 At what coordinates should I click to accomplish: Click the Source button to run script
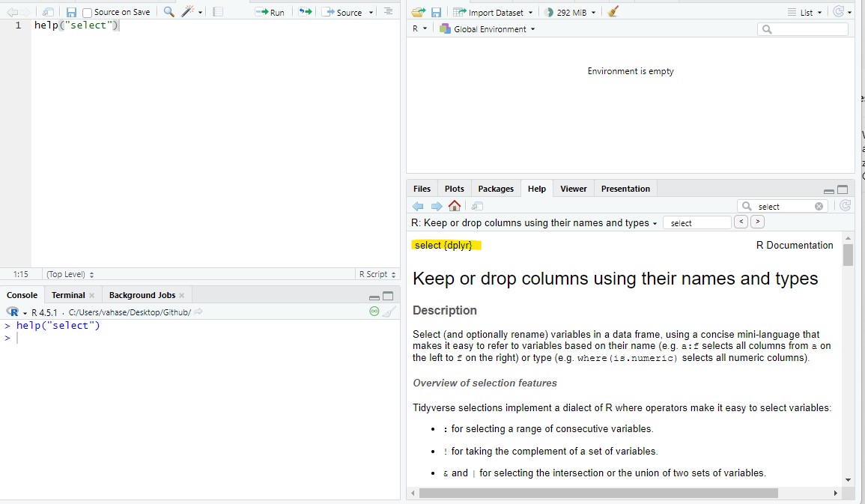[345, 11]
